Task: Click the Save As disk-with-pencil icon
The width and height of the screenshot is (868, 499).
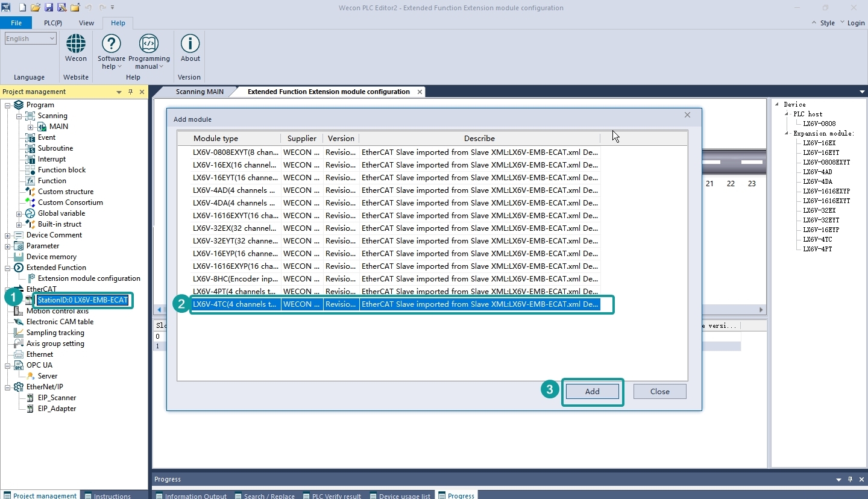Action: (61, 8)
